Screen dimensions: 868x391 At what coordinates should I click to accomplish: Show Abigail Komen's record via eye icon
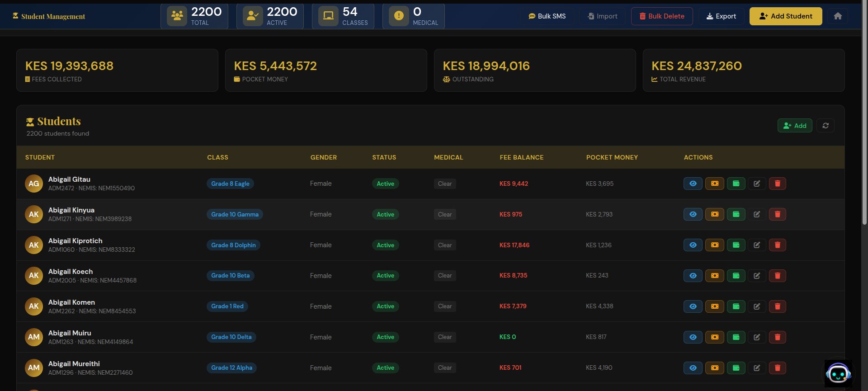point(693,306)
